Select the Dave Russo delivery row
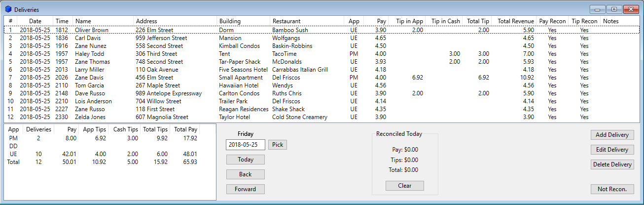Screen dimensions: 644x205 [x=322, y=93]
